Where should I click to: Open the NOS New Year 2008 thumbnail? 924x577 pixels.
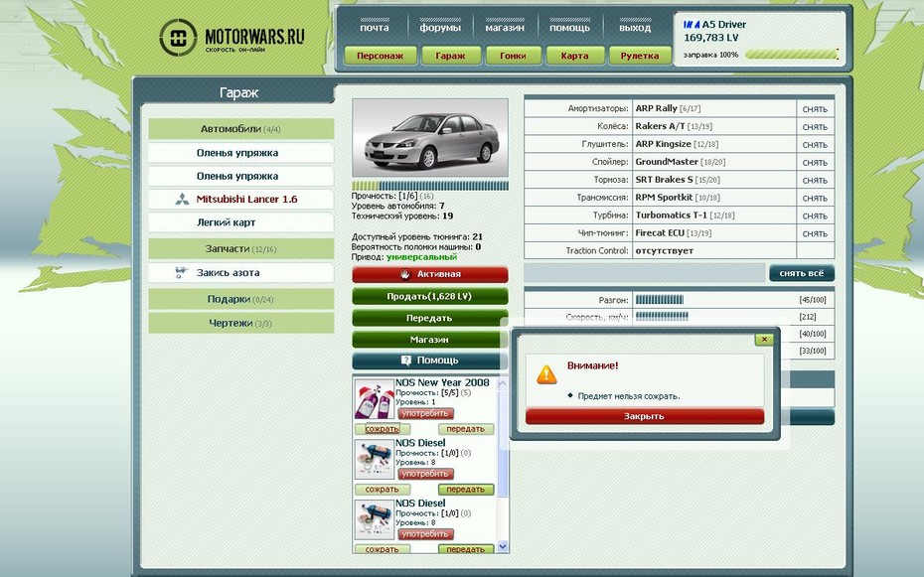click(x=375, y=398)
